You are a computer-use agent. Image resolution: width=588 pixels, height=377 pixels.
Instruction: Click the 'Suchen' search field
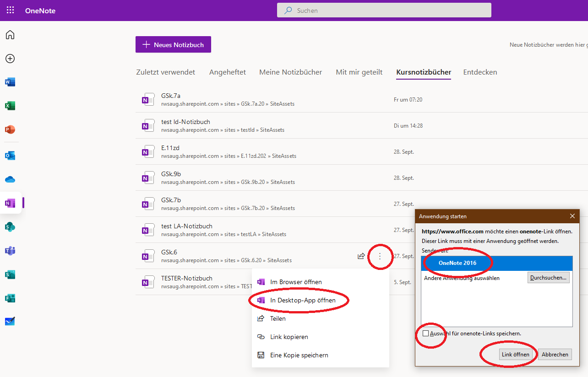click(384, 10)
